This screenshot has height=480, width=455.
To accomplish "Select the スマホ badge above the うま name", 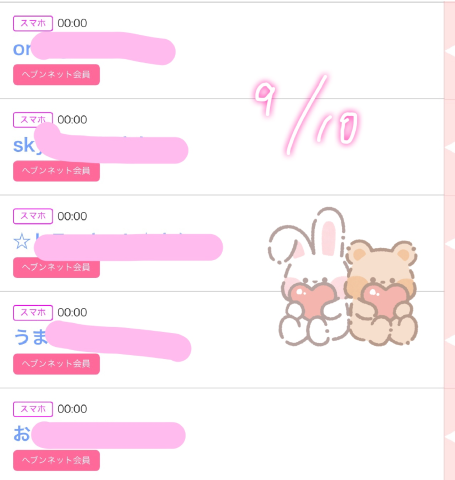I will coord(33,312).
